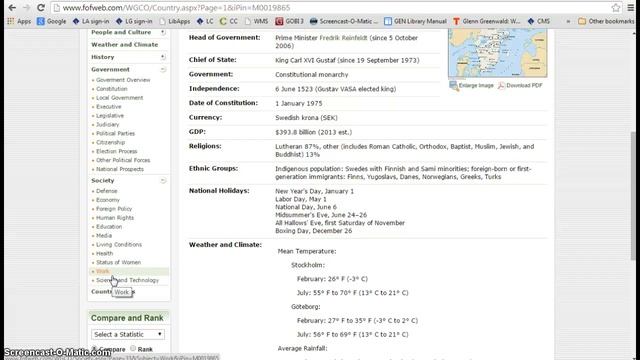The height and width of the screenshot is (360, 640).
Task: Open the Education link
Action: click(x=109, y=227)
